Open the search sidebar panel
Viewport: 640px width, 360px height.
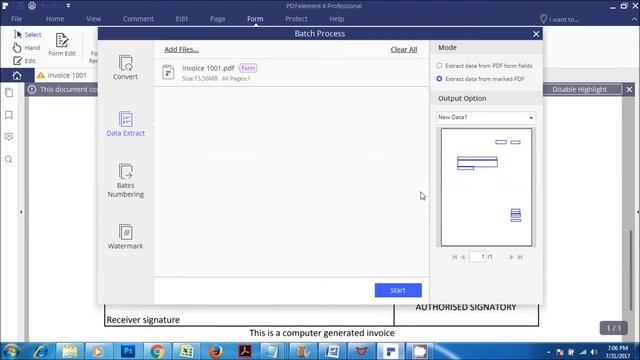9,159
